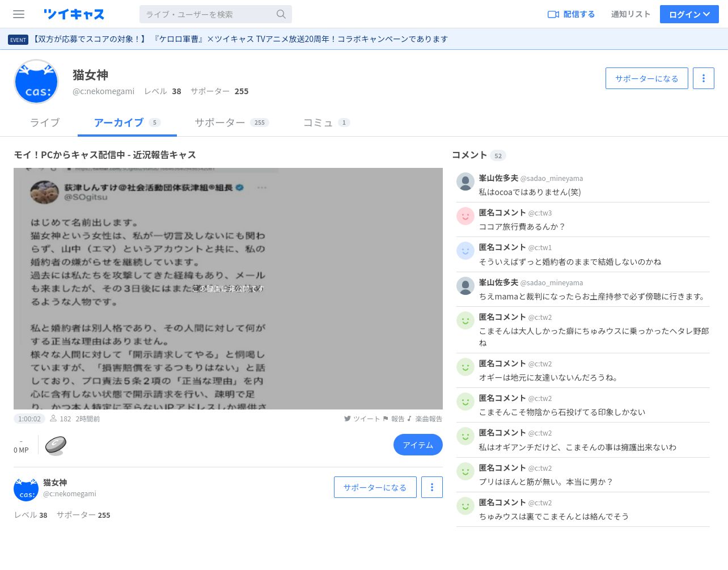
Task: Open anonymous avatar for プリはほんと comment
Action: click(x=465, y=471)
